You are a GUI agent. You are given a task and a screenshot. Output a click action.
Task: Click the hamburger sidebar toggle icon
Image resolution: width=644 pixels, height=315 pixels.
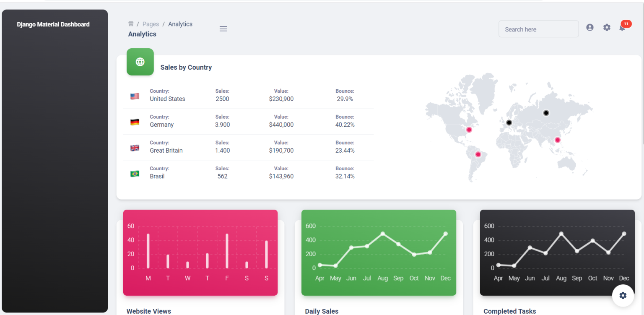(223, 29)
